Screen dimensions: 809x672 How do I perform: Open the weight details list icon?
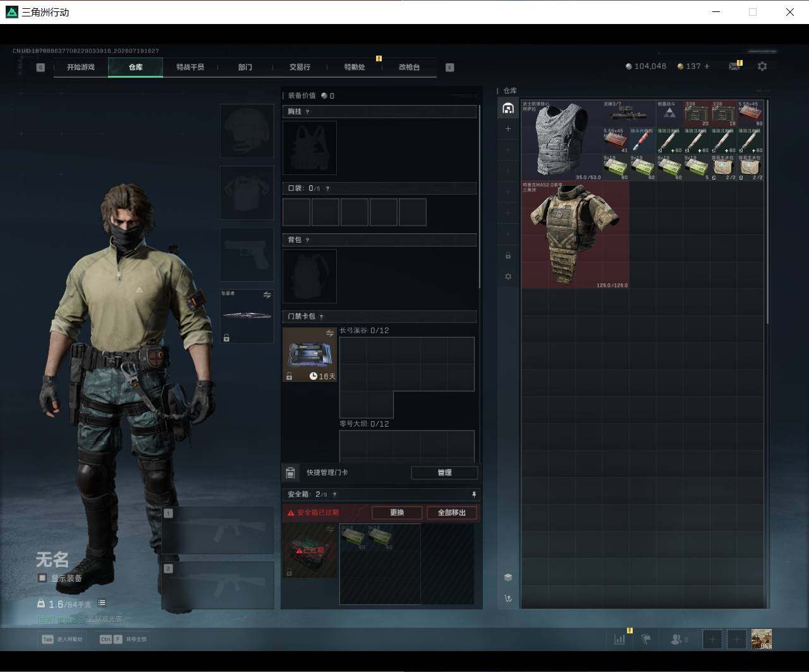102,603
